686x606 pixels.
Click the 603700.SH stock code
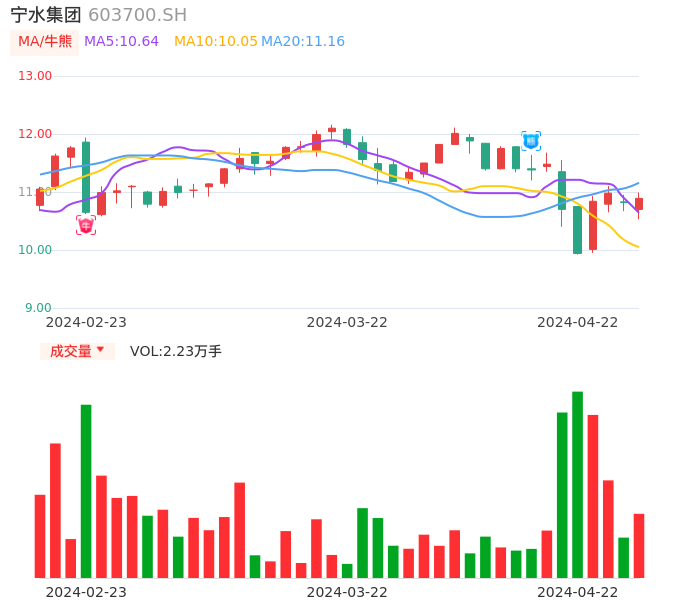(x=137, y=15)
